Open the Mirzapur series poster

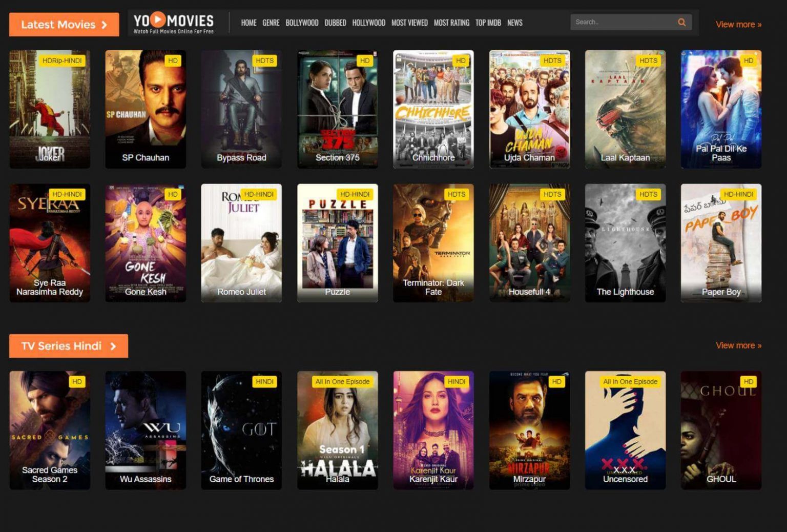click(x=529, y=431)
